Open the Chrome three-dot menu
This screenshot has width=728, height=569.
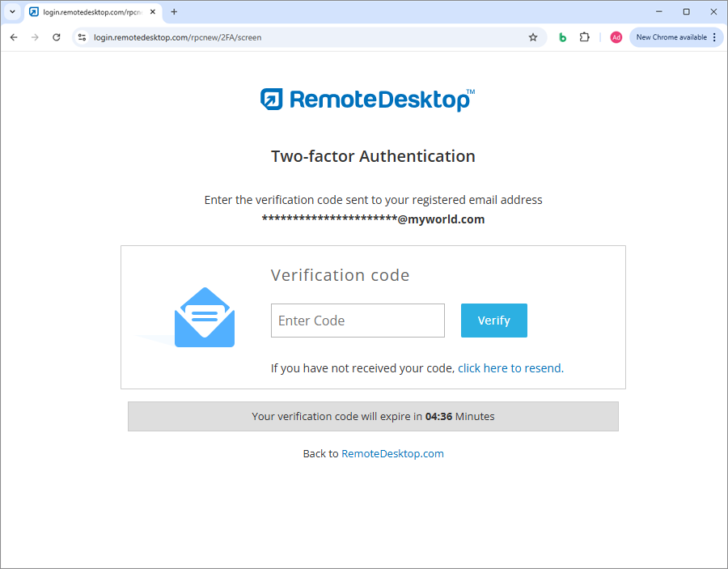pos(714,37)
